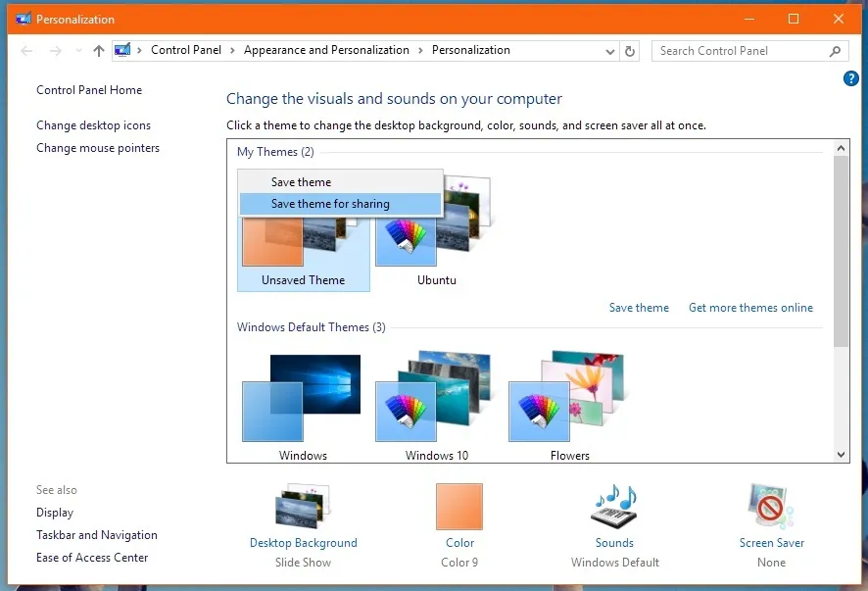Minimize the Personalization window
Viewport: 868px width, 591px height.
749,19
